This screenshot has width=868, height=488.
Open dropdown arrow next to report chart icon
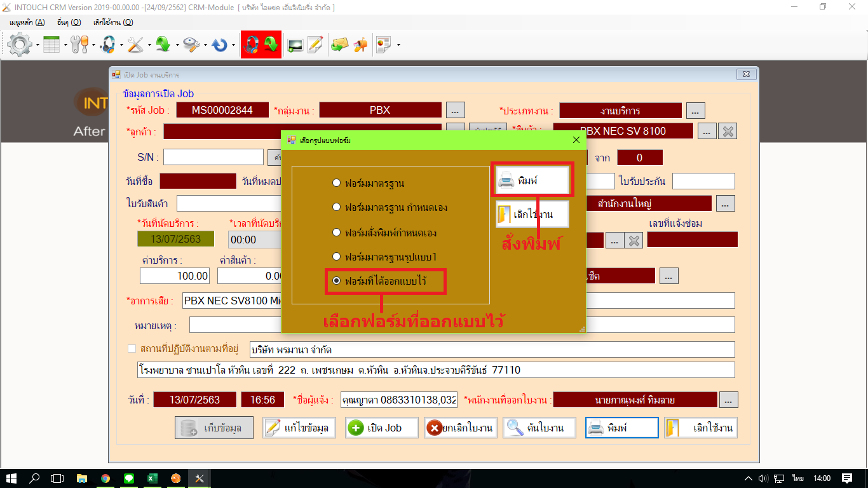398,45
